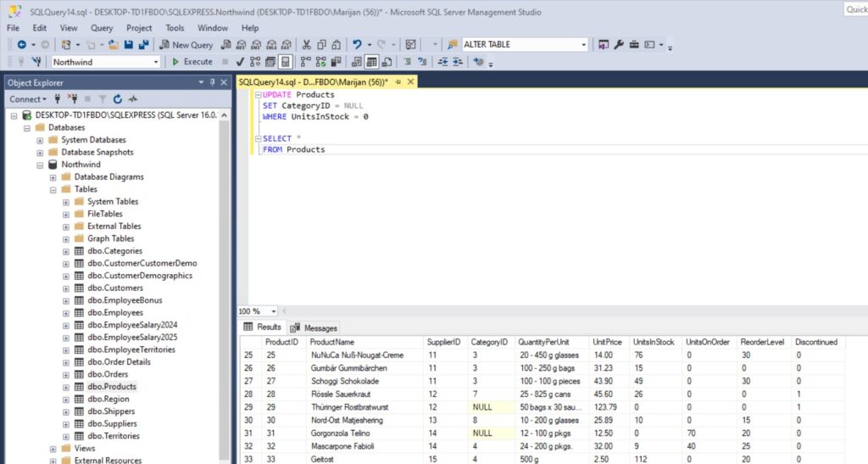Open Properties window via wrench icon
Viewport: 868px width, 464px height.
pos(619,44)
